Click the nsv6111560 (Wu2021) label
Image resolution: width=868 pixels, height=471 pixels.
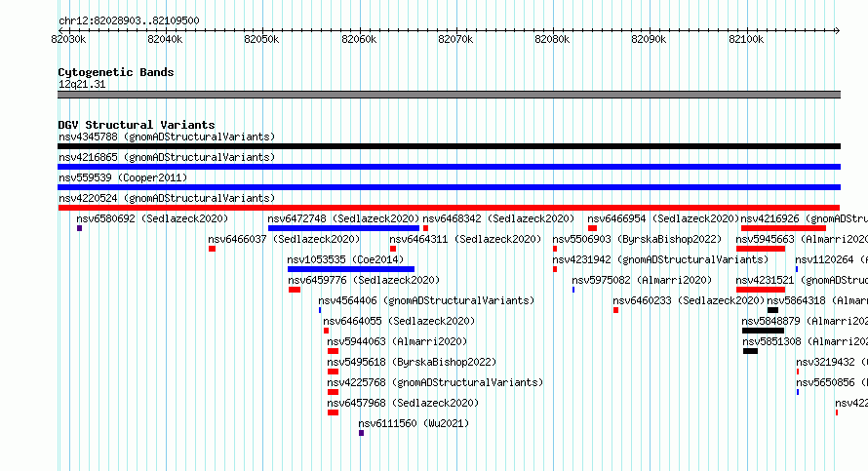(414, 423)
